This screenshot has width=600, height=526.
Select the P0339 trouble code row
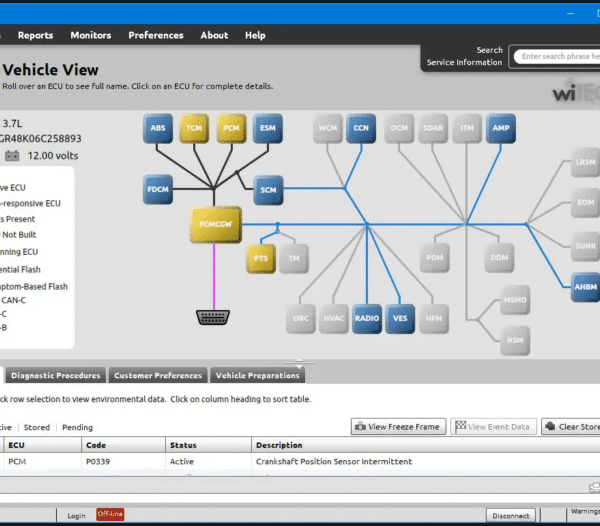[x=200, y=462]
